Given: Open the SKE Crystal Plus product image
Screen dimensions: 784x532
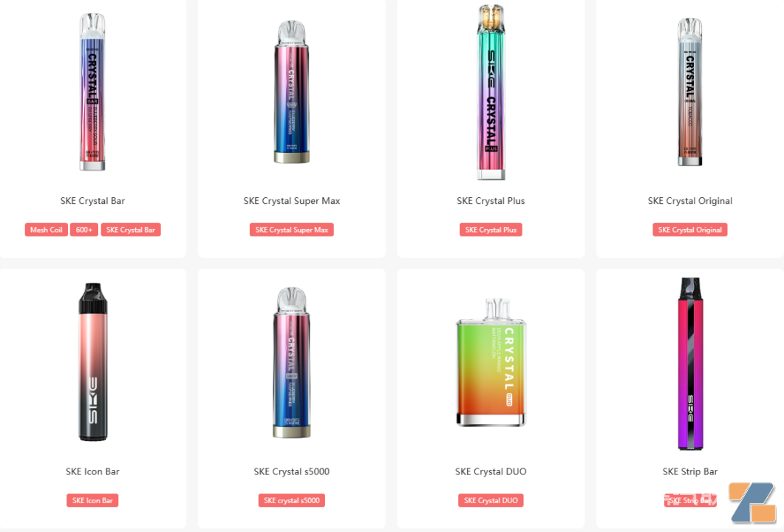Looking at the screenshot, I should coord(491,92).
